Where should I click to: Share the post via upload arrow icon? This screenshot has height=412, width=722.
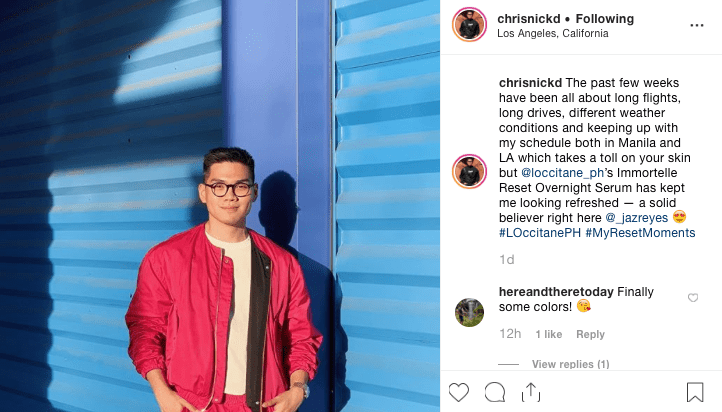(531, 392)
